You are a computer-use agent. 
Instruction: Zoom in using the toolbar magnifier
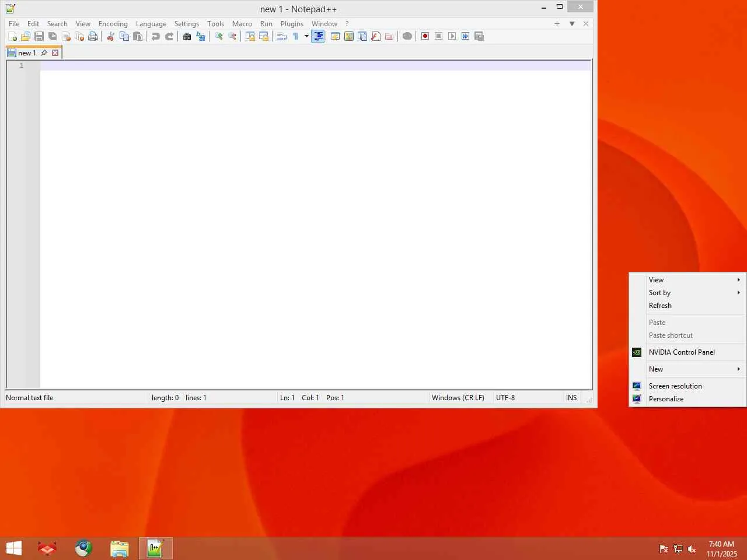click(x=218, y=36)
